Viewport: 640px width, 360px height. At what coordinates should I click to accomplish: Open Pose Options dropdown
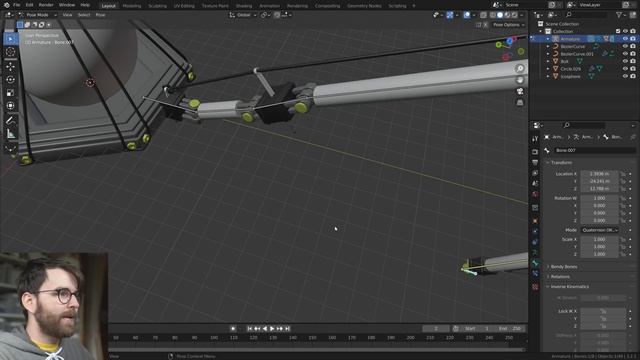[509, 25]
